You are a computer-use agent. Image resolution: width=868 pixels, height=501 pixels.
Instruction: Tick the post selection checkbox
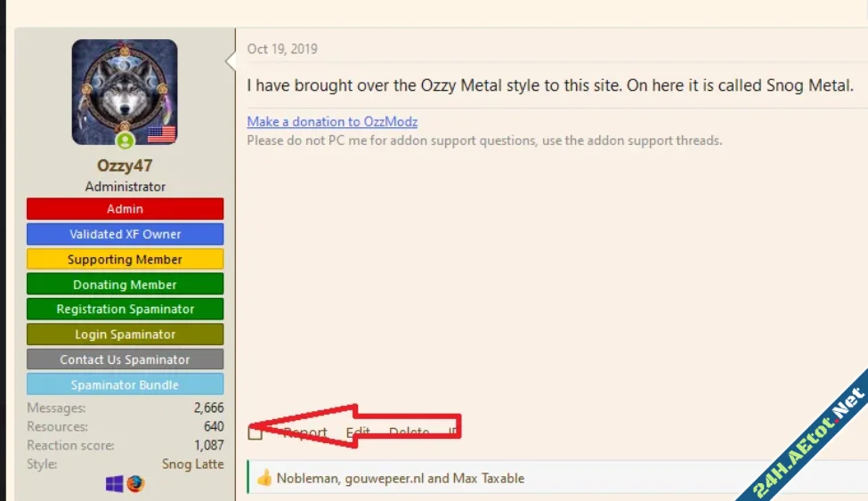pos(256,432)
